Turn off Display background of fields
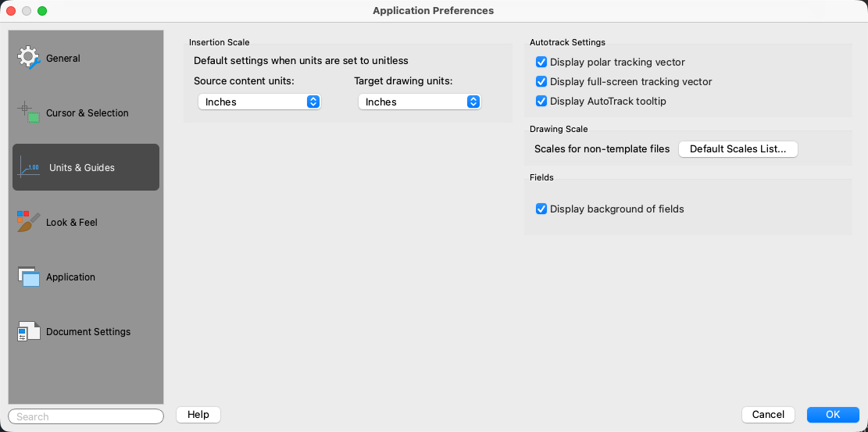The width and height of the screenshot is (868, 432). tap(541, 209)
